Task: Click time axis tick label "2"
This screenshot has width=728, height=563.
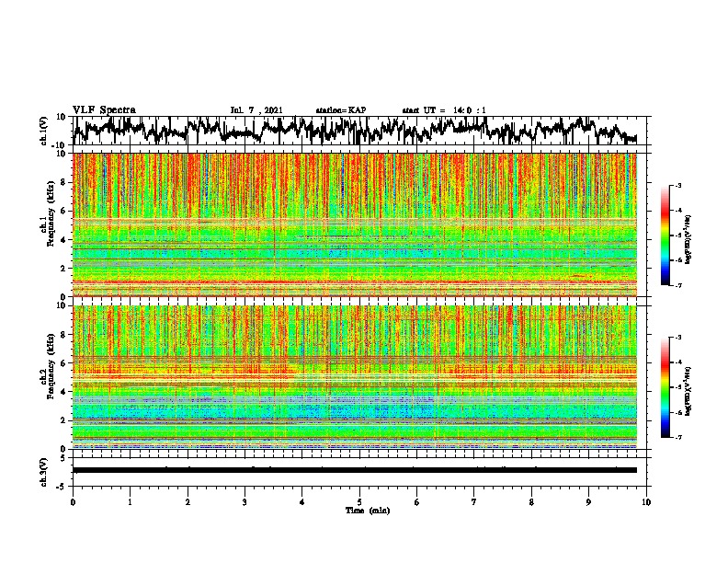Action: tap(188, 502)
